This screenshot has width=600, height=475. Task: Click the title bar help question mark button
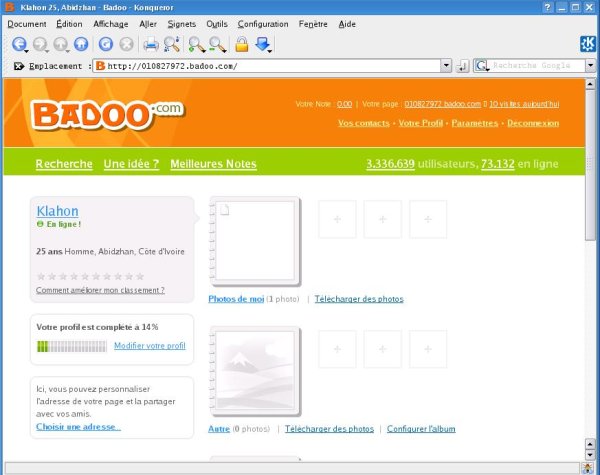tap(548, 7)
